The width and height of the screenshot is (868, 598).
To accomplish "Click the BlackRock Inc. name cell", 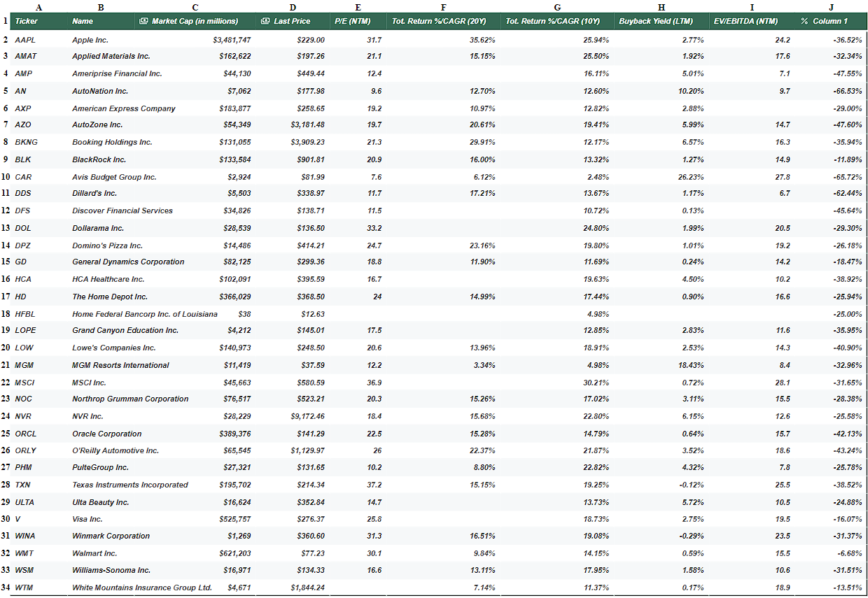I will (x=101, y=159).
